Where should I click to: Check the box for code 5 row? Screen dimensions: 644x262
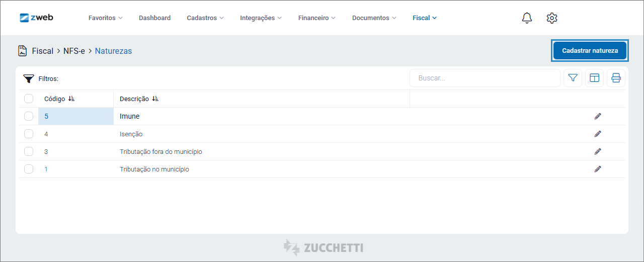29,116
